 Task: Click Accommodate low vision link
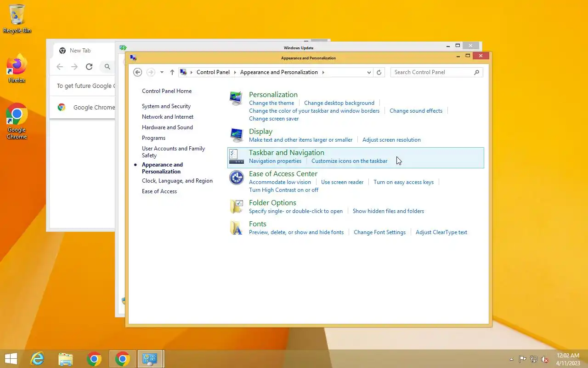(x=280, y=182)
